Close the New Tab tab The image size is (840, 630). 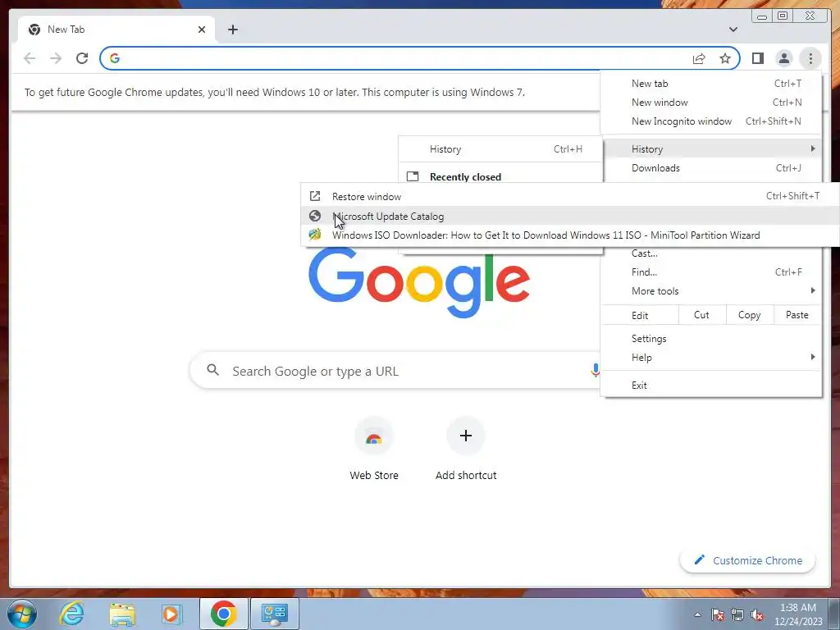(x=202, y=30)
